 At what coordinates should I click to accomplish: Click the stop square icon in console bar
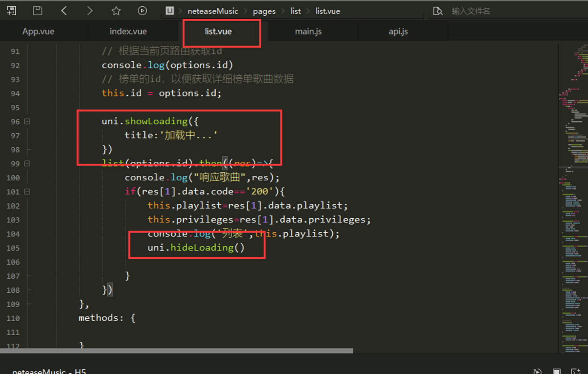click(x=557, y=371)
